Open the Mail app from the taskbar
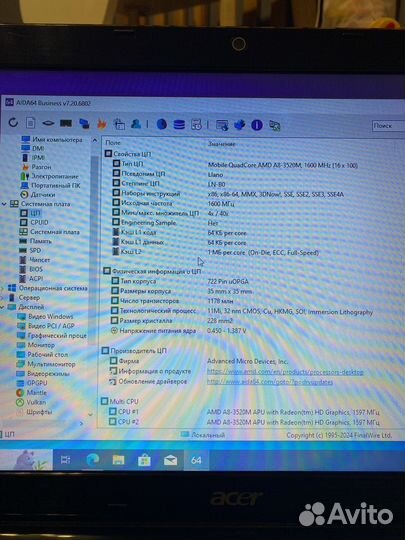Screen dimensions: 405x540 click(x=170, y=460)
